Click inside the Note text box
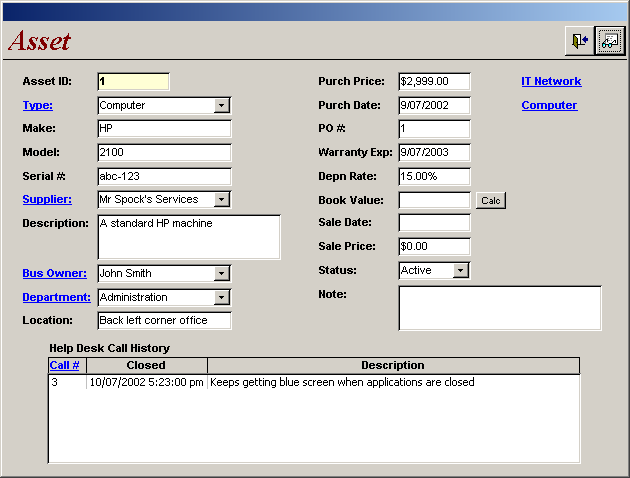 499,308
